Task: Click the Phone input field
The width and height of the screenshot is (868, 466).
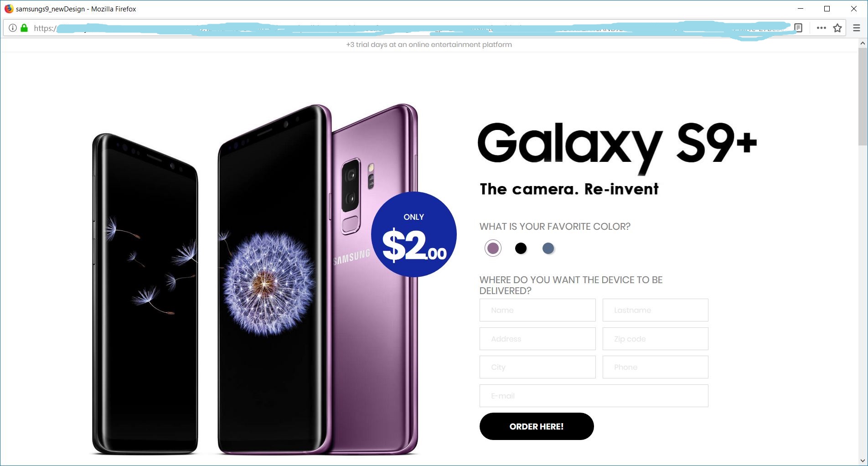Action: point(655,367)
